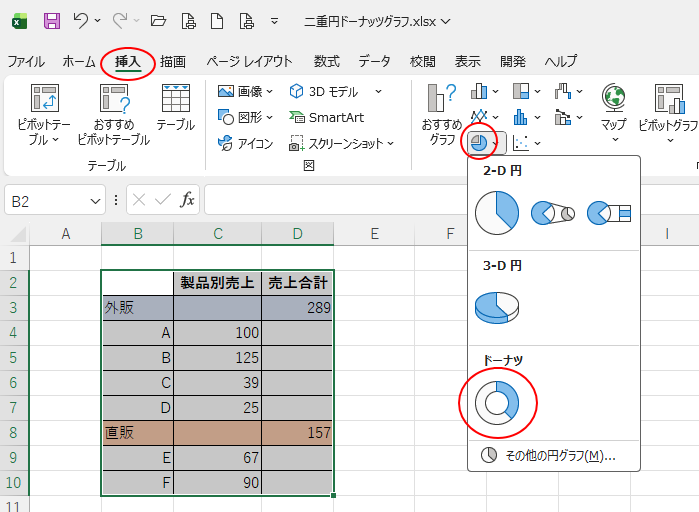Choose the pie of pie chart

click(x=553, y=213)
